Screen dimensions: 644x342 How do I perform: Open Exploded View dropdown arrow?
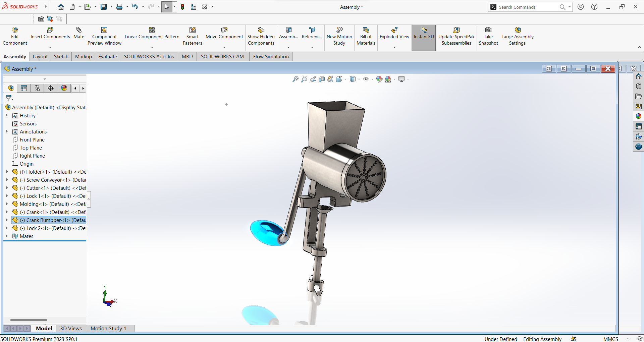(394, 47)
